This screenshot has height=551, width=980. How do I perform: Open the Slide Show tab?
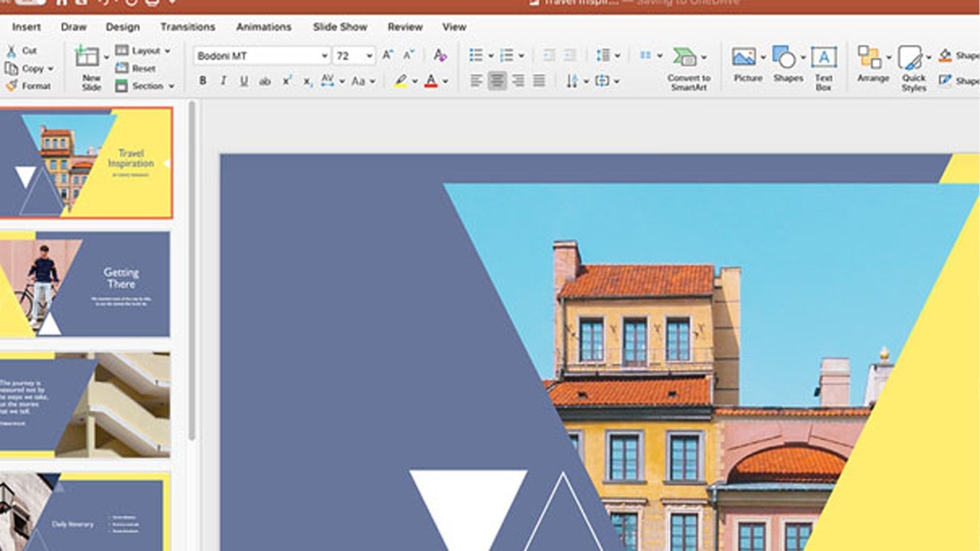point(340,27)
